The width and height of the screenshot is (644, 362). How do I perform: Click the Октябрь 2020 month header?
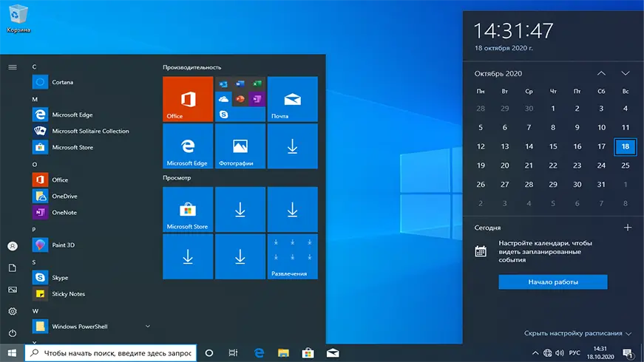tap(498, 73)
